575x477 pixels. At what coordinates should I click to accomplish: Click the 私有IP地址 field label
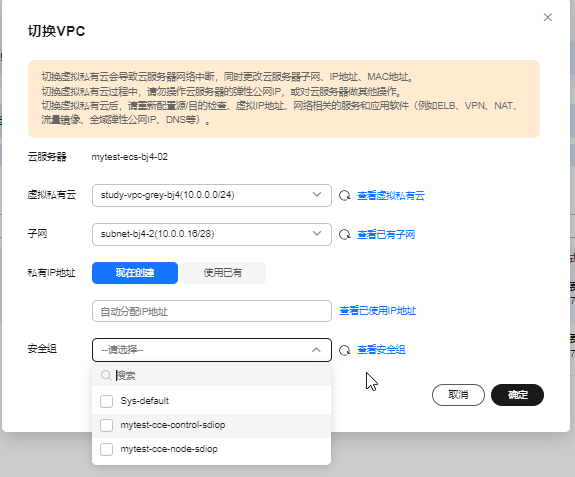(x=51, y=273)
